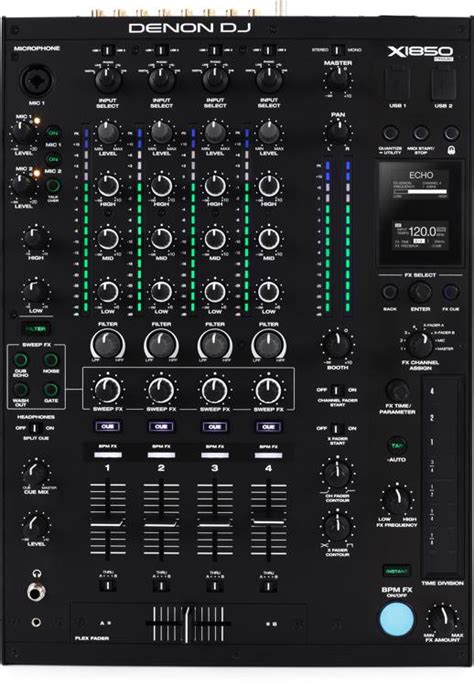
Task: Flip the headphones Split Cue switch
Action: point(35,428)
